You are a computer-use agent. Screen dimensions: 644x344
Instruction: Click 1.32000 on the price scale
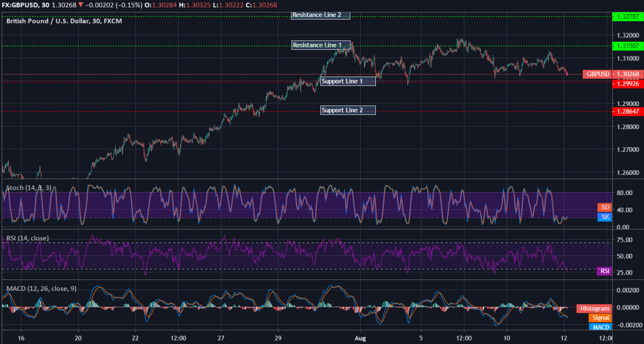point(628,35)
